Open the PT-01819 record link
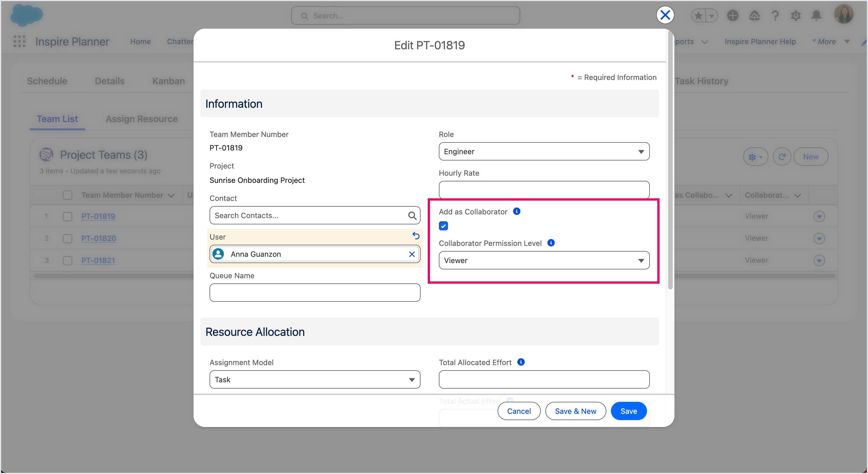Viewport: 868px width, 474px height. [x=98, y=216]
